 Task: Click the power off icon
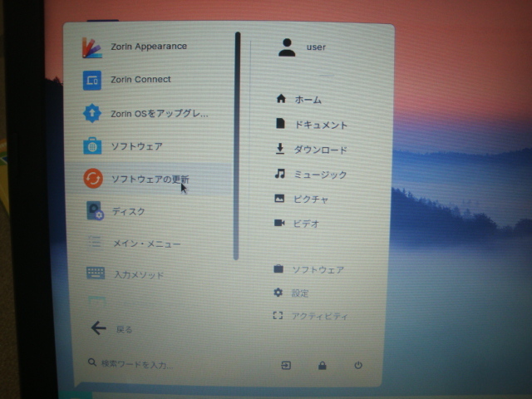coord(358,366)
